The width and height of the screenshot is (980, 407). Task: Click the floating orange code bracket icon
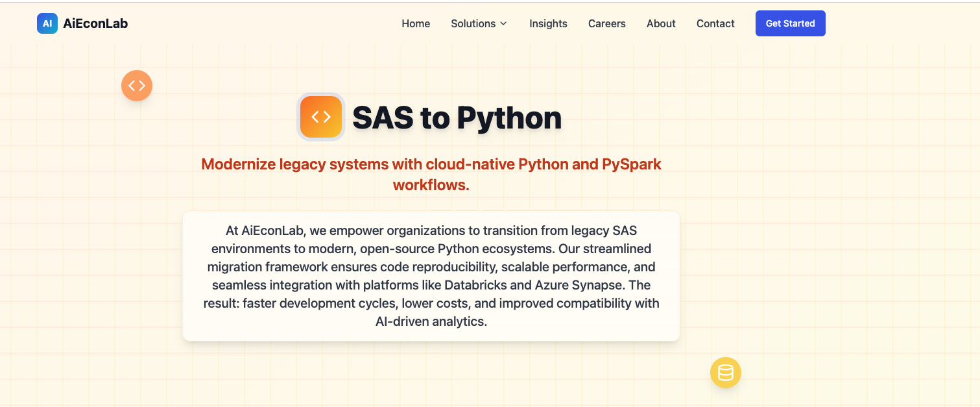[137, 86]
